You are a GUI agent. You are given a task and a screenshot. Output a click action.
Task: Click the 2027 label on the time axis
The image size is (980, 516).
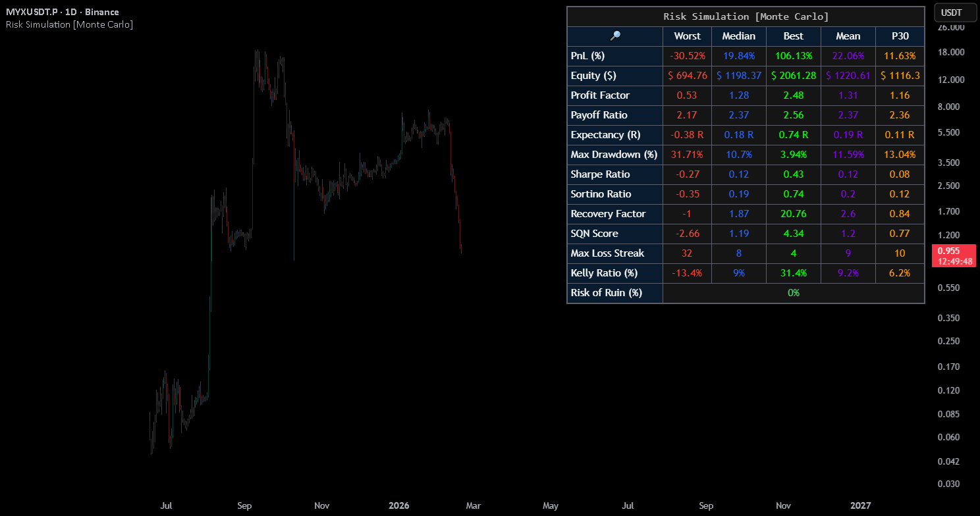pos(860,505)
